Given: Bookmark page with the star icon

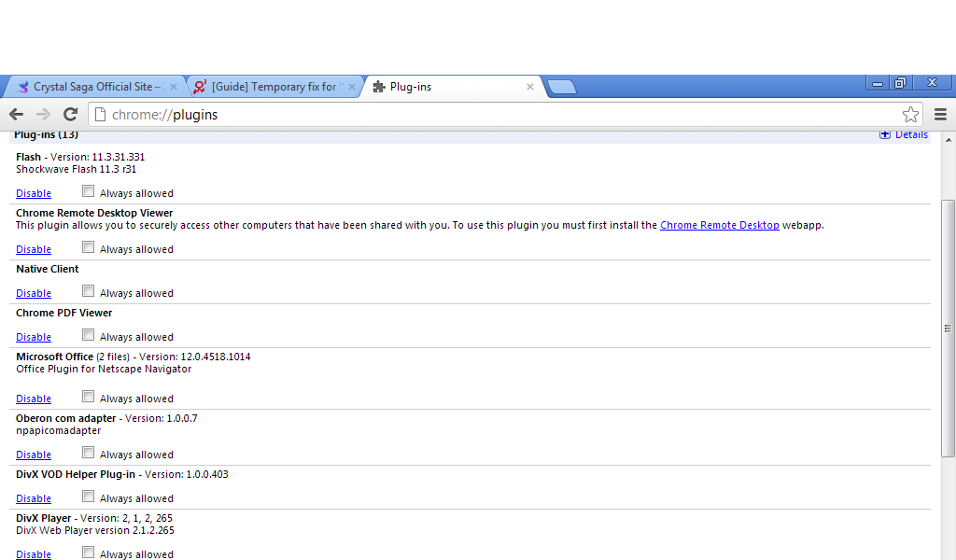Looking at the screenshot, I should 910,115.
